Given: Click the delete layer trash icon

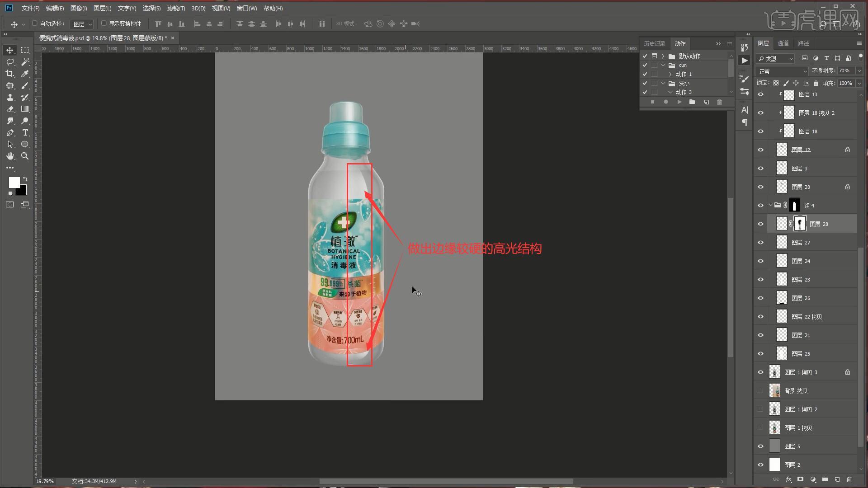Looking at the screenshot, I should point(849,479).
